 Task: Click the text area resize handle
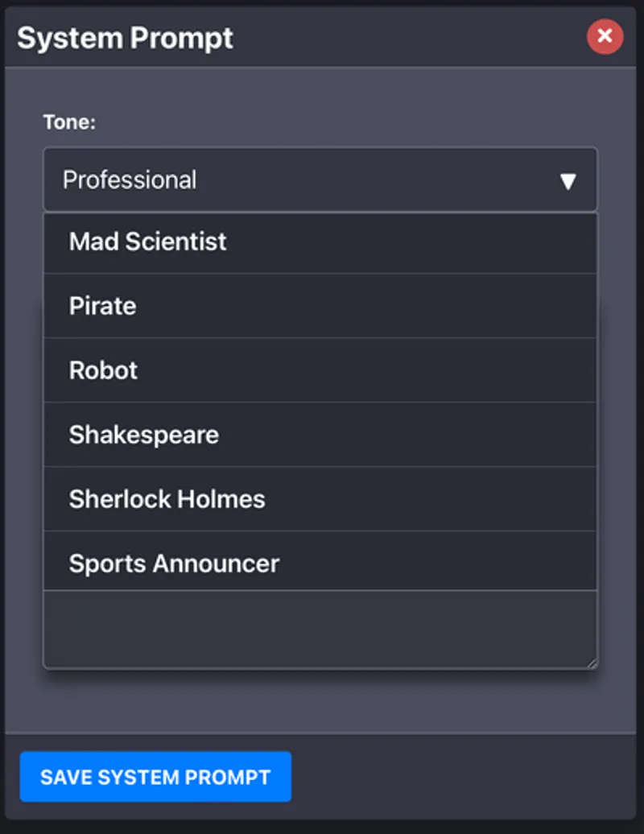(x=592, y=663)
